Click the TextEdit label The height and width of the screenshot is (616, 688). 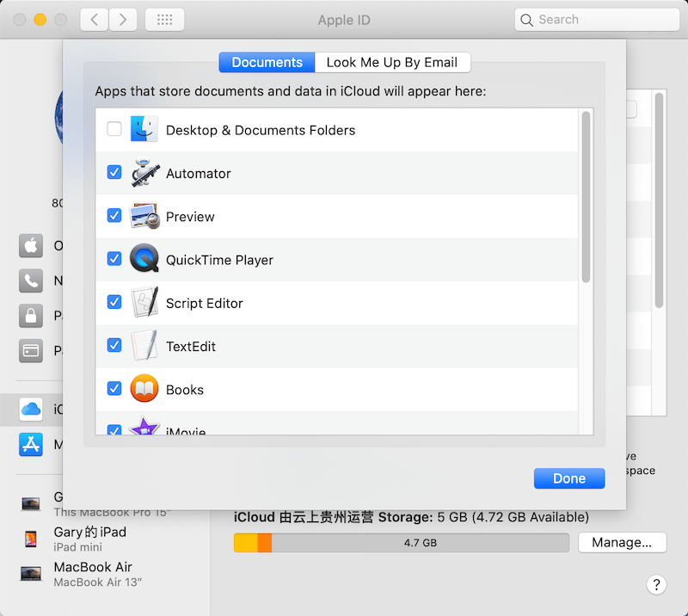(x=191, y=347)
